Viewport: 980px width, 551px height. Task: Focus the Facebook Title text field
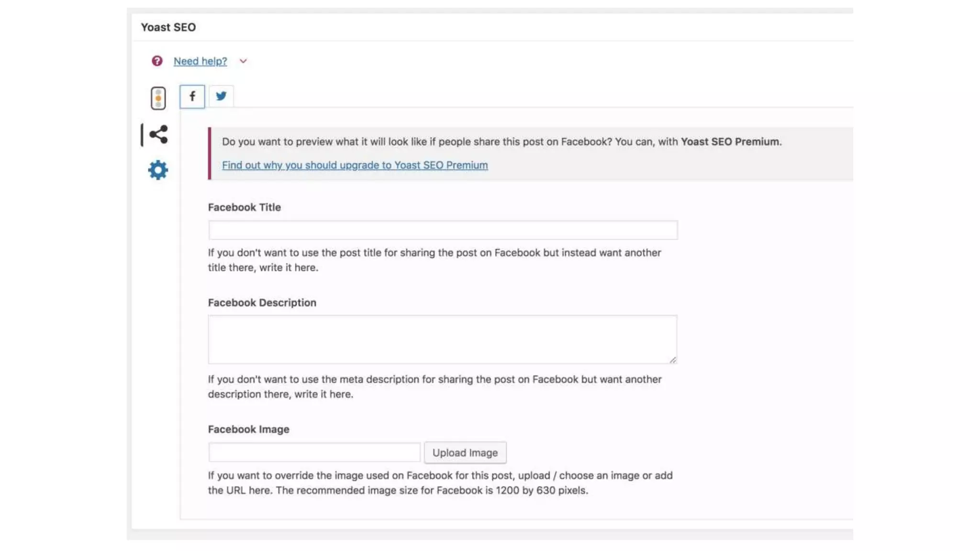tap(443, 230)
